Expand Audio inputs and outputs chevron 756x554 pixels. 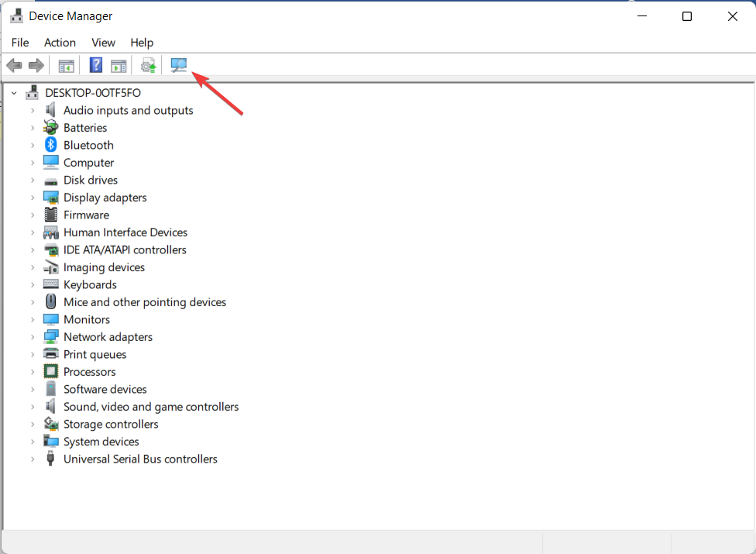[33, 111]
